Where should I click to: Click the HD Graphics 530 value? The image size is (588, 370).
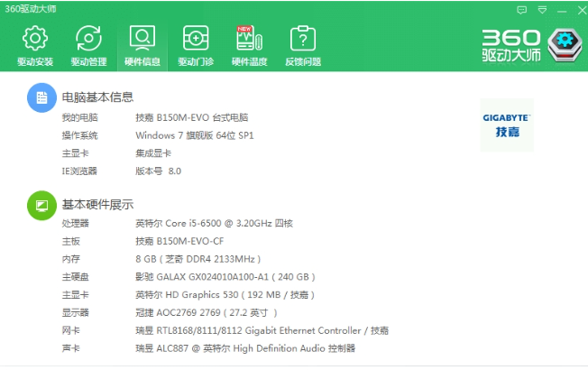(225, 294)
